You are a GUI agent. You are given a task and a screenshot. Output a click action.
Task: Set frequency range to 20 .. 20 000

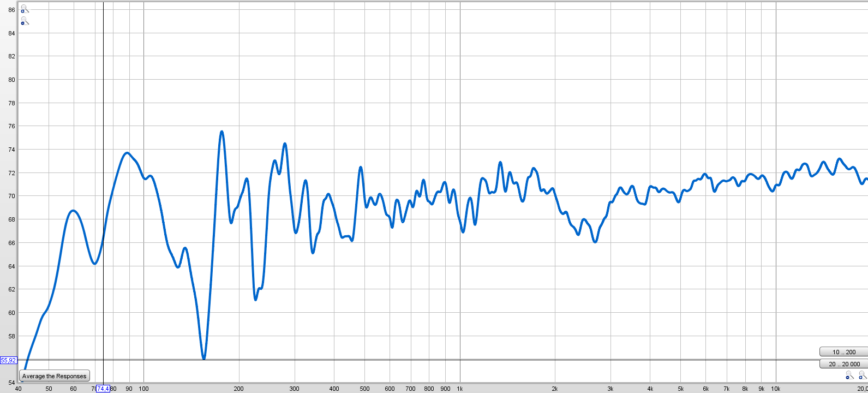[843, 364]
